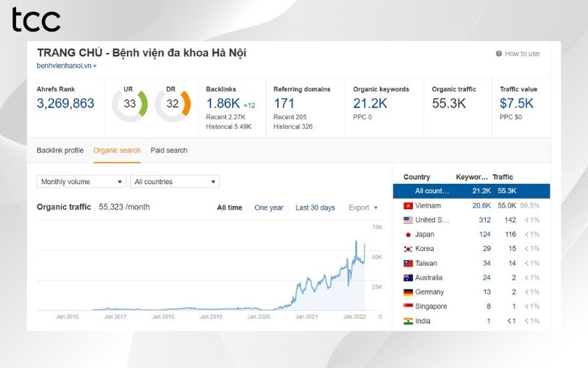This screenshot has height=368, width=588.
Task: Click the Historical 326 referring domains text
Action: (293, 127)
